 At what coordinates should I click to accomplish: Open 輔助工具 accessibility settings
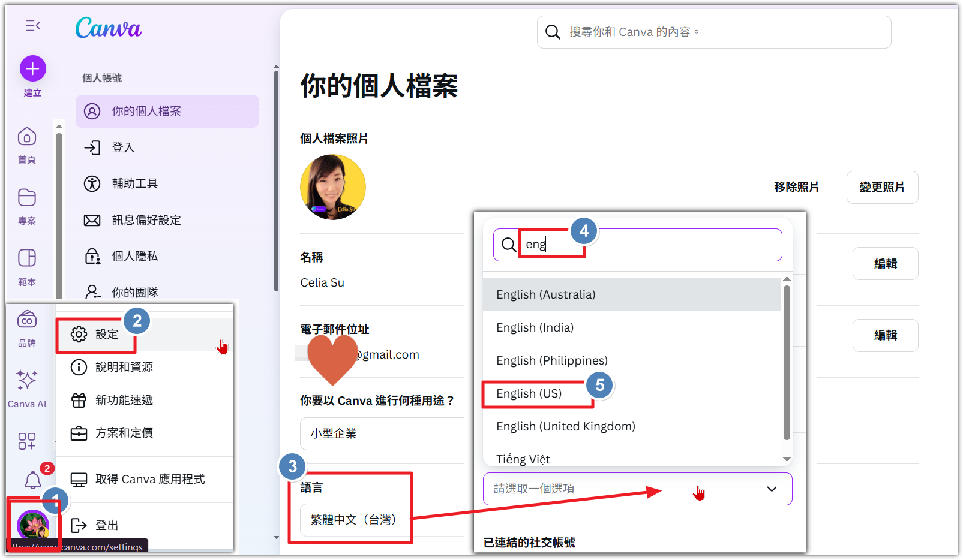coord(167,183)
